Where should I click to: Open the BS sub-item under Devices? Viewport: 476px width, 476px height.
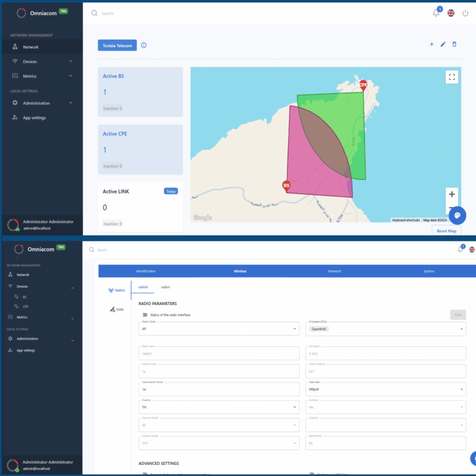25,297
